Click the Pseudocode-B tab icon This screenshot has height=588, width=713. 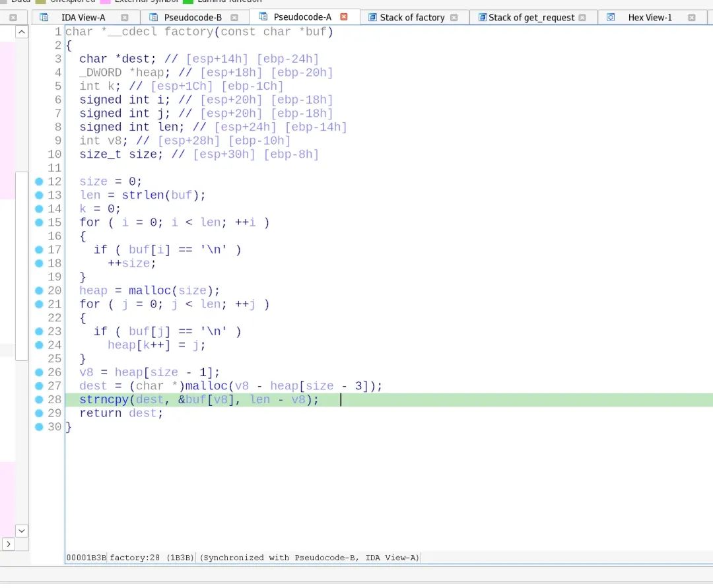click(154, 17)
